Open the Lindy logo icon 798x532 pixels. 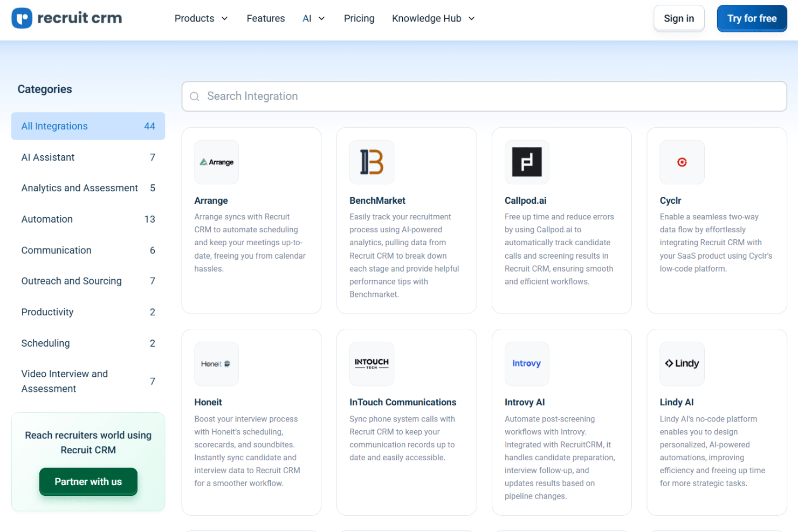pos(682,364)
